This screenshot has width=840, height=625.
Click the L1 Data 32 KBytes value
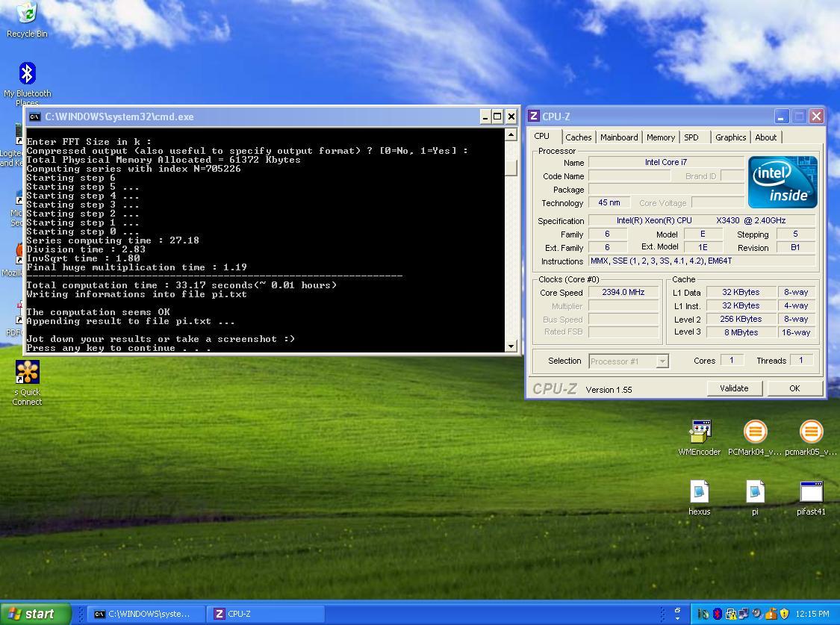click(741, 293)
